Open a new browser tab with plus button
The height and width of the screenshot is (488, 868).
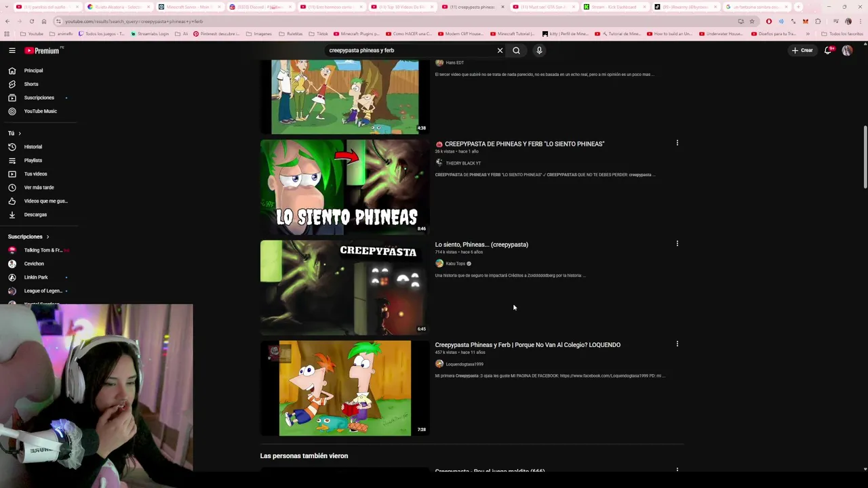tap(798, 7)
